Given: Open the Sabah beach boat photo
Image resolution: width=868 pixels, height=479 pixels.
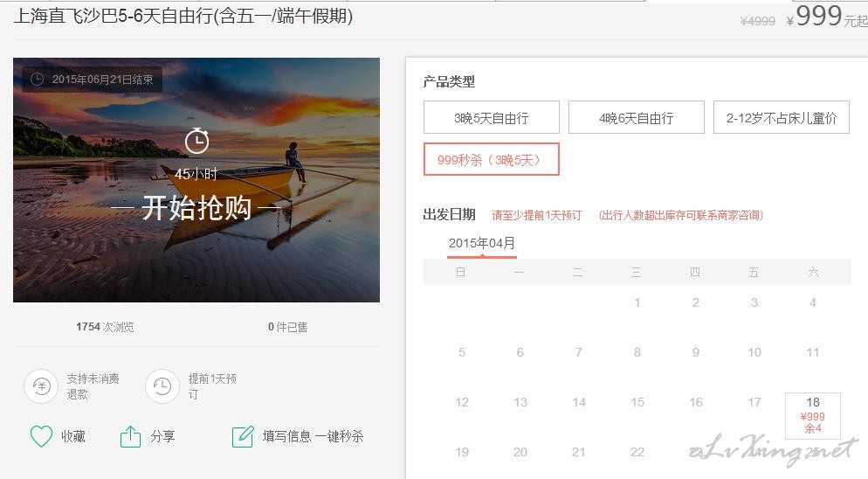Looking at the screenshot, I should point(196,180).
